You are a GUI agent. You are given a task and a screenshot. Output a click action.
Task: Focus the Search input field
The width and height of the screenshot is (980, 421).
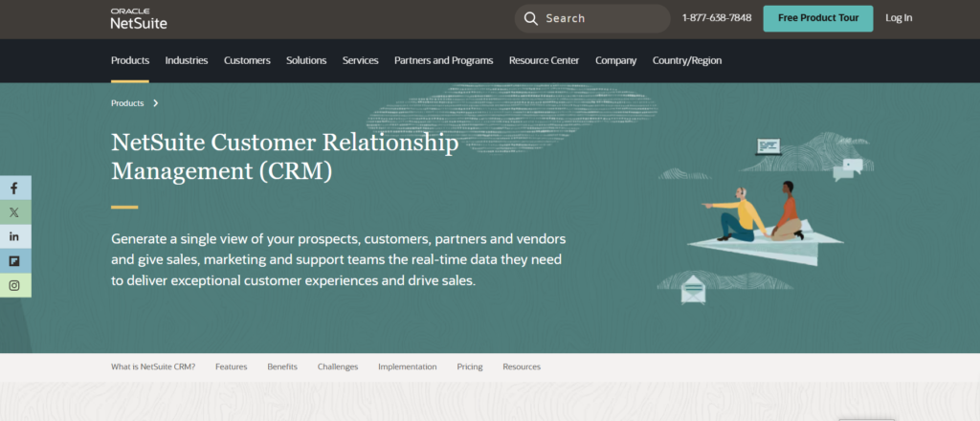click(592, 19)
